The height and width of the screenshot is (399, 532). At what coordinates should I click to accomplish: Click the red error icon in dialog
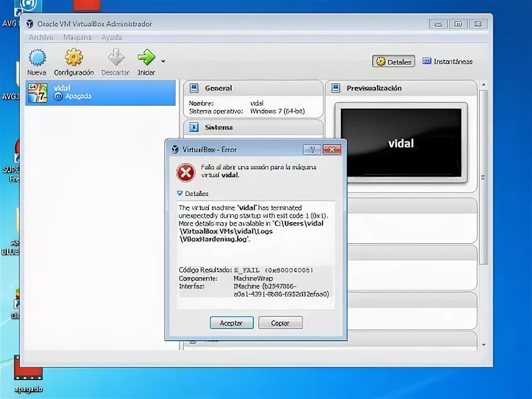186,173
